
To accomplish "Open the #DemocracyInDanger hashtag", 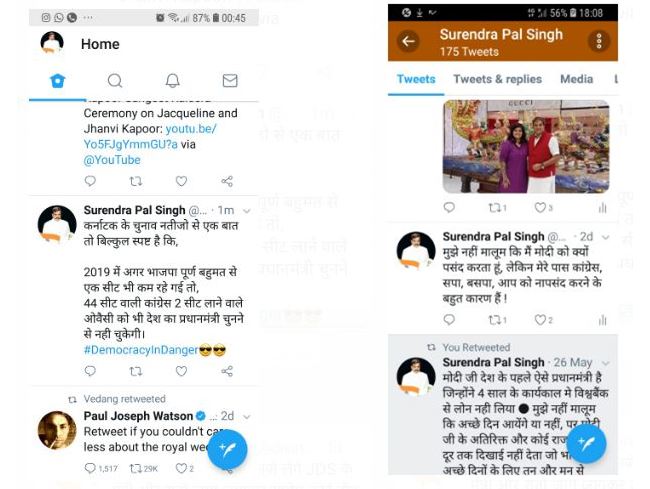I will [141, 350].
